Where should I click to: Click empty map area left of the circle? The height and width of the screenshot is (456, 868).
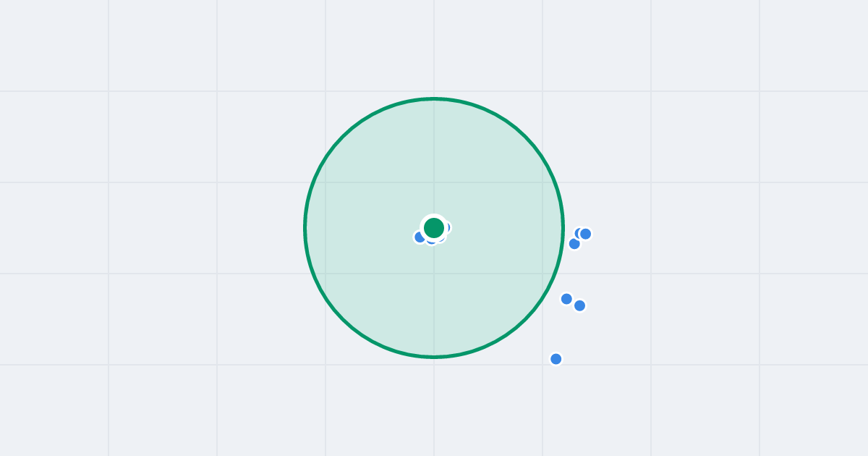pyautogui.click(x=159, y=228)
